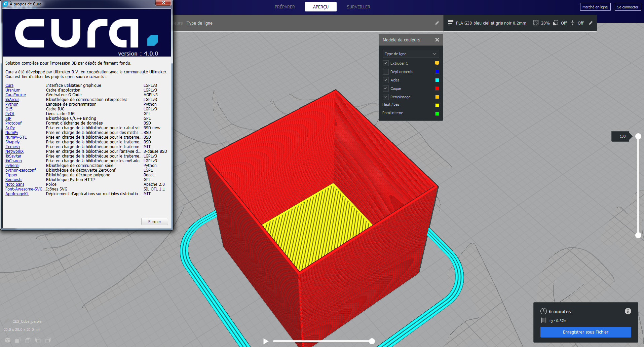
Task: Click the Type de ligne edit pencil
Action: click(437, 23)
